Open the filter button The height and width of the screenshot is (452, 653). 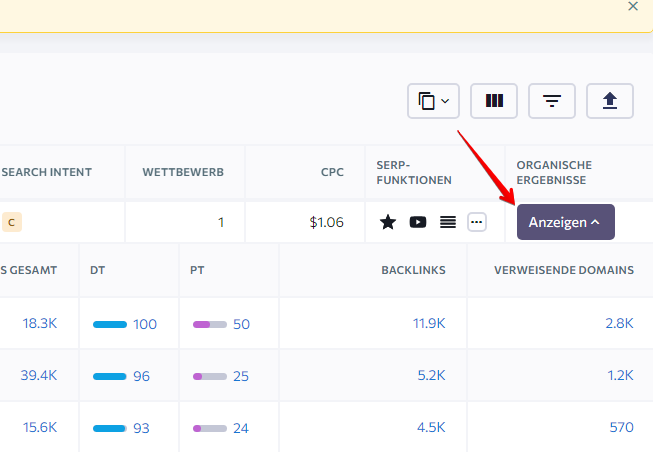point(552,101)
